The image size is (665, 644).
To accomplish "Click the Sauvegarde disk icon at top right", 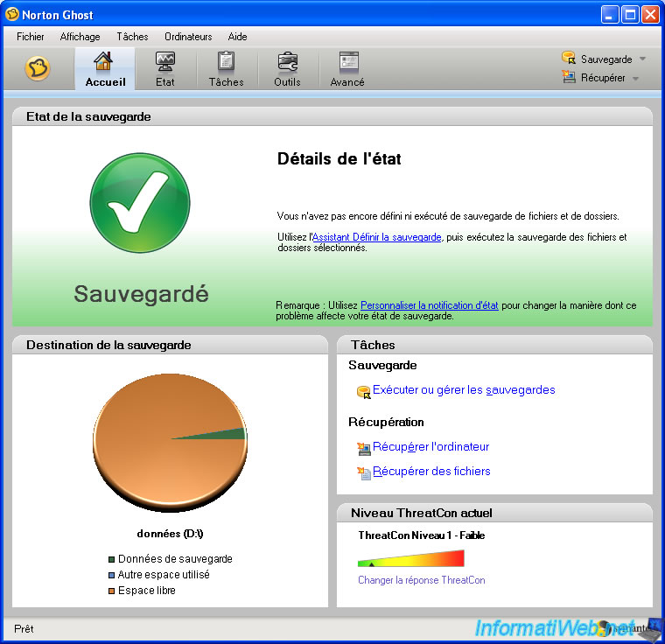I will (x=568, y=58).
